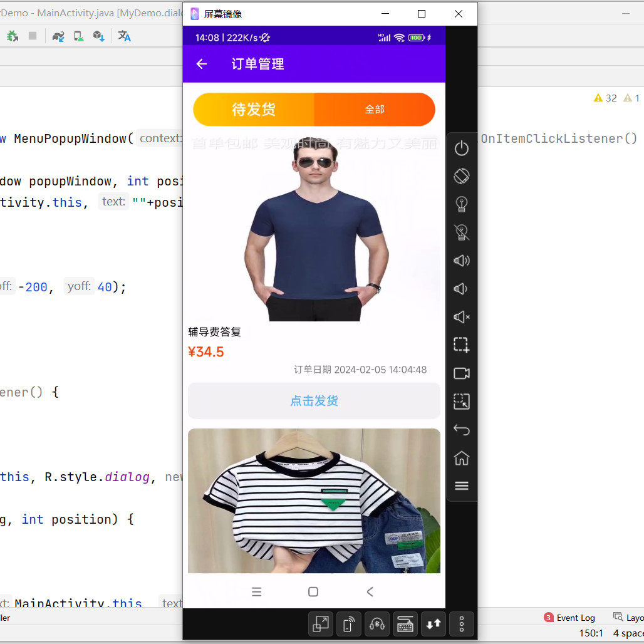Image resolution: width=644 pixels, height=644 pixels.
Task: Toggle the device power button in the sidebar
Action: coord(462,148)
